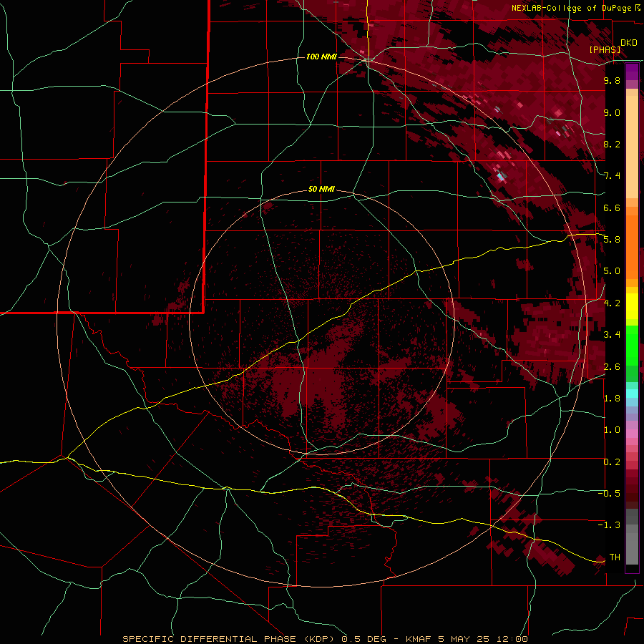Click the 5.0 value on color scale

click(x=612, y=271)
